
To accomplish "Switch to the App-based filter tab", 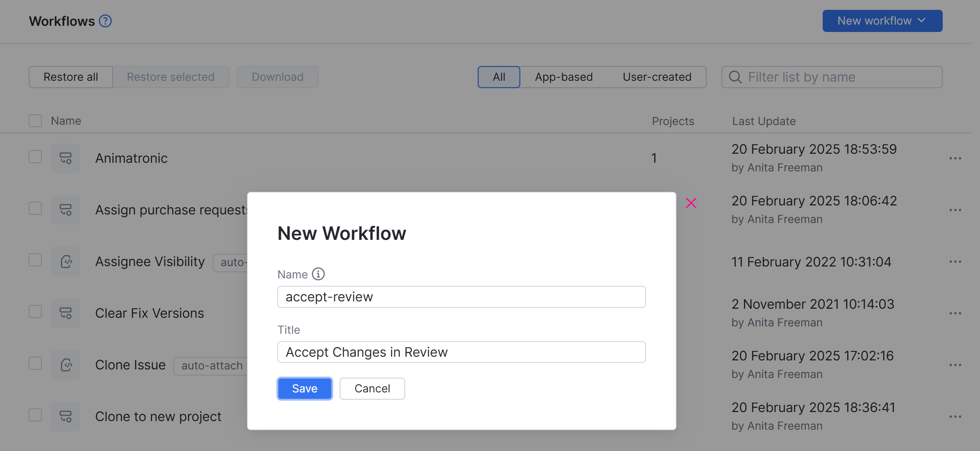I will point(563,77).
